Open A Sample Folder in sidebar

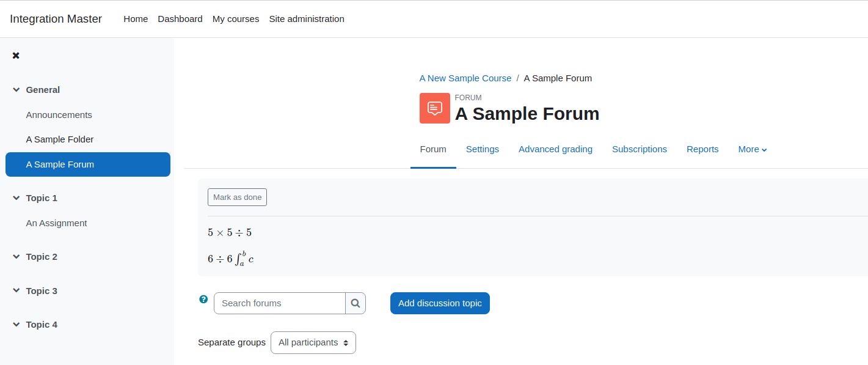tap(60, 139)
